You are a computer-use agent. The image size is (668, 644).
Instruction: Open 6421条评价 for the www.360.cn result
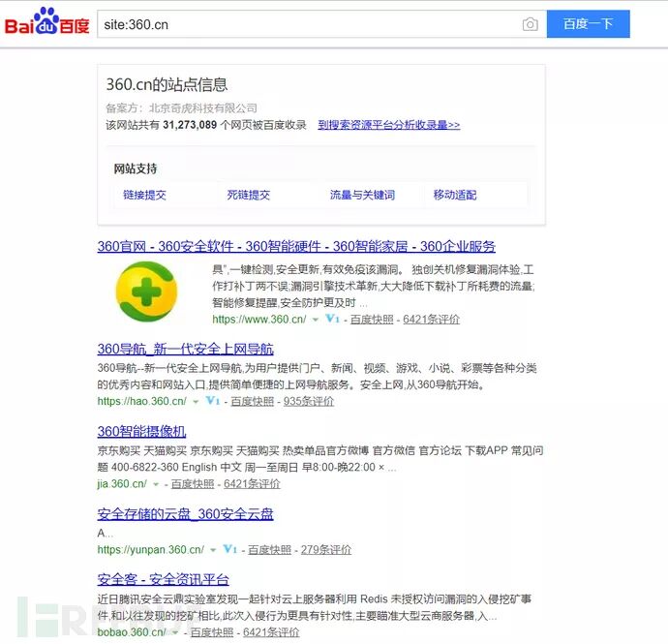click(x=432, y=320)
